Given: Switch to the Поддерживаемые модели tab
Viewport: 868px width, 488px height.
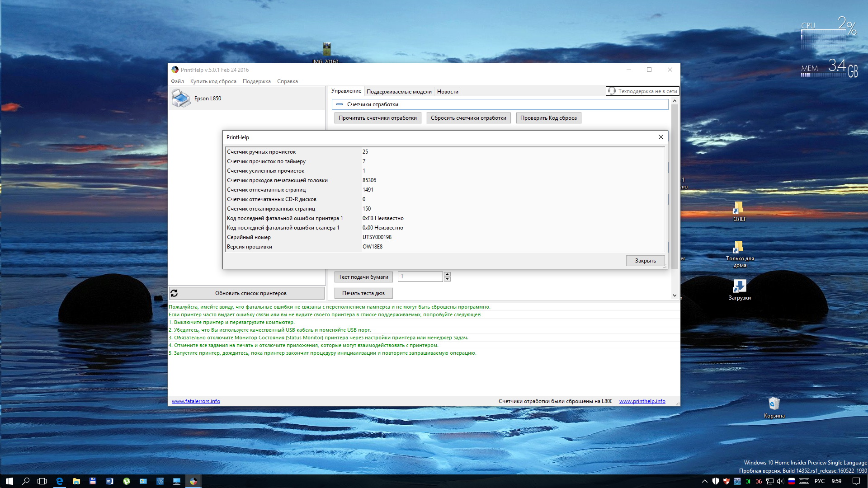Looking at the screenshot, I should [399, 92].
